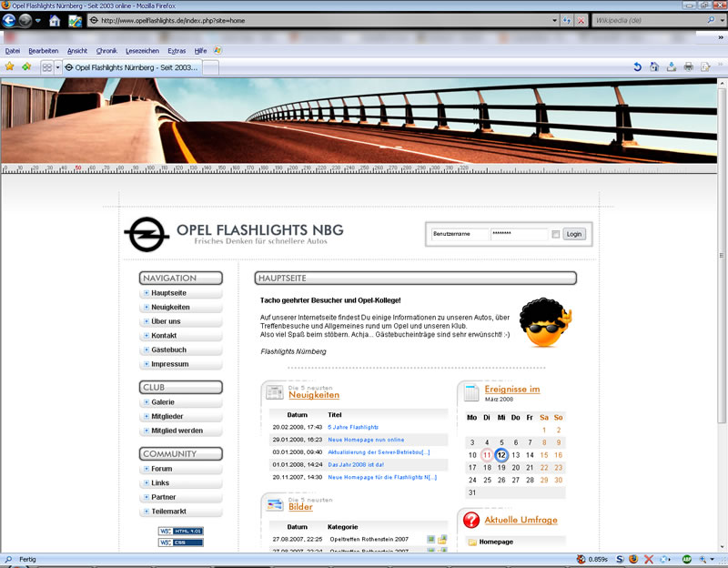Open the Mitglied werden link

click(177, 431)
